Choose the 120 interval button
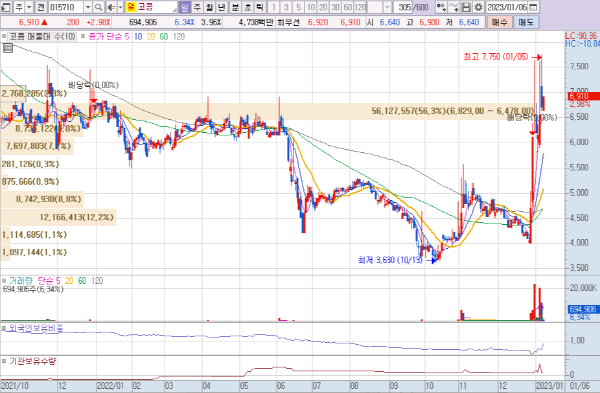The image size is (600, 393). click(x=360, y=7)
